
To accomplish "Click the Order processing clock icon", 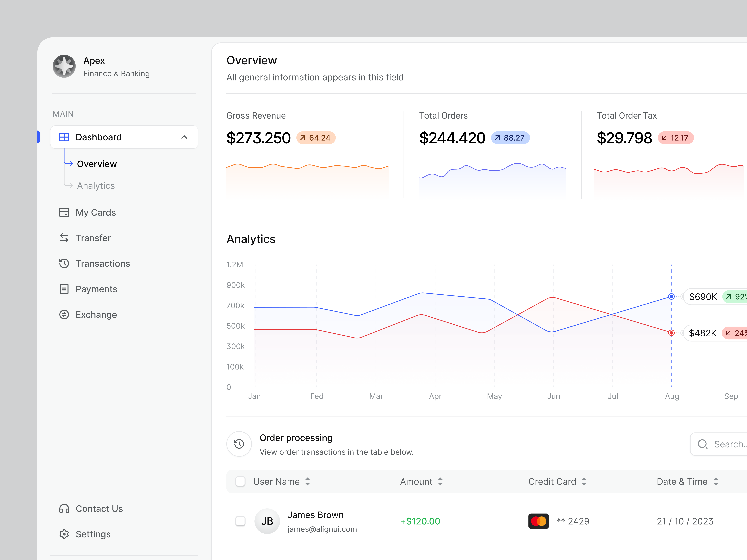I will point(239,444).
